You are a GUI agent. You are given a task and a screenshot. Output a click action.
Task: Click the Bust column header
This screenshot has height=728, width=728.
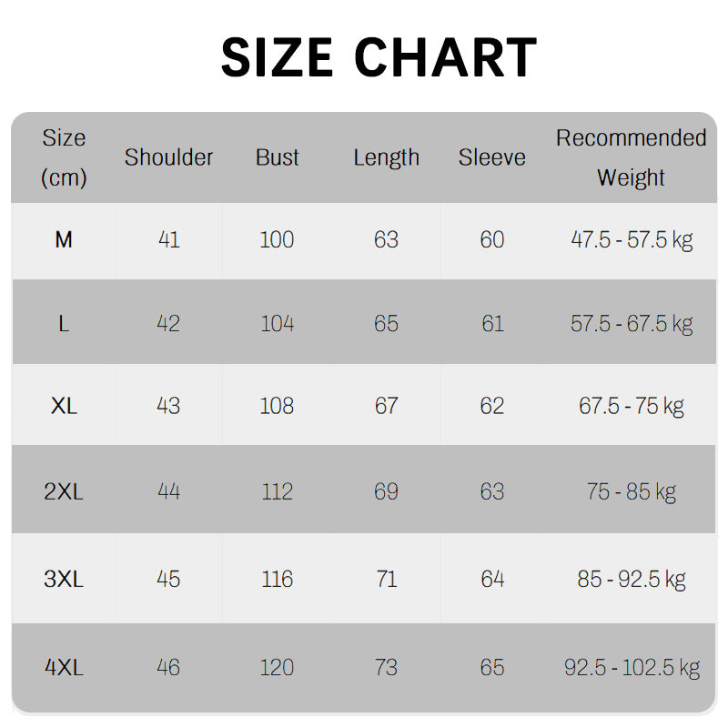(277, 157)
